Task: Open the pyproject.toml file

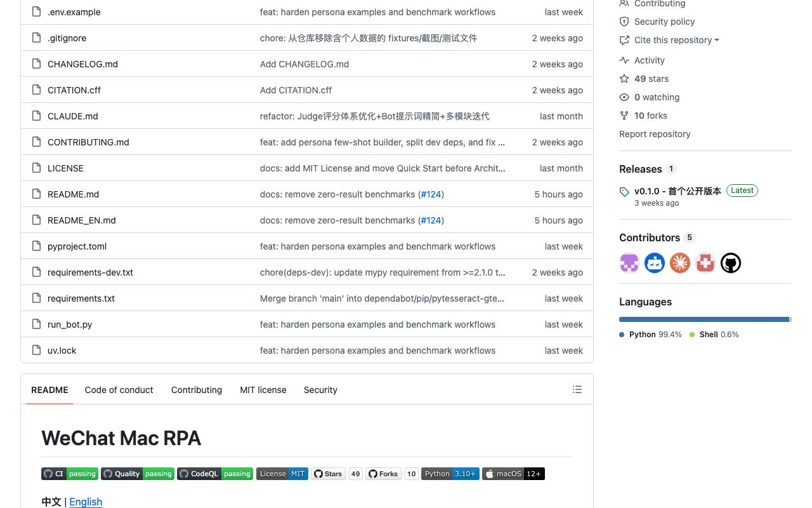Action: coord(77,246)
